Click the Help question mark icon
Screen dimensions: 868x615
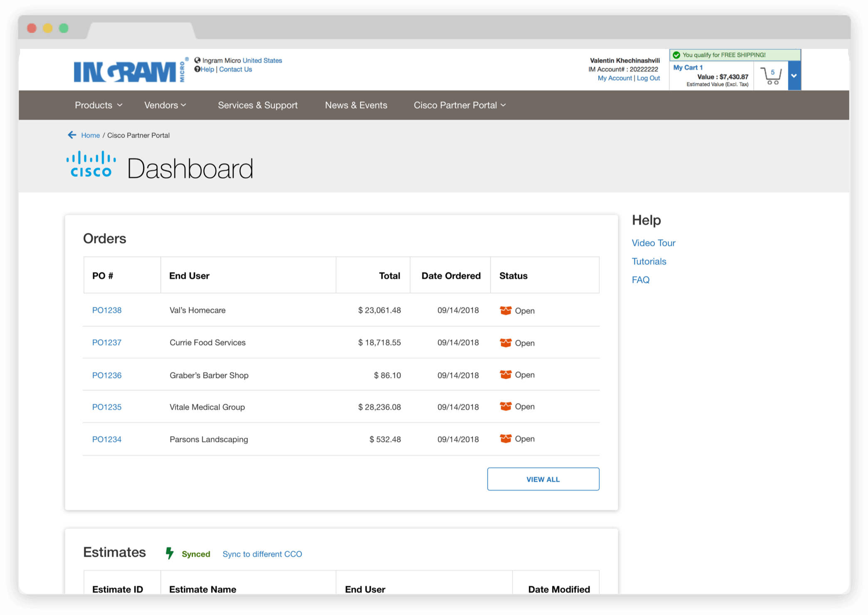197,69
